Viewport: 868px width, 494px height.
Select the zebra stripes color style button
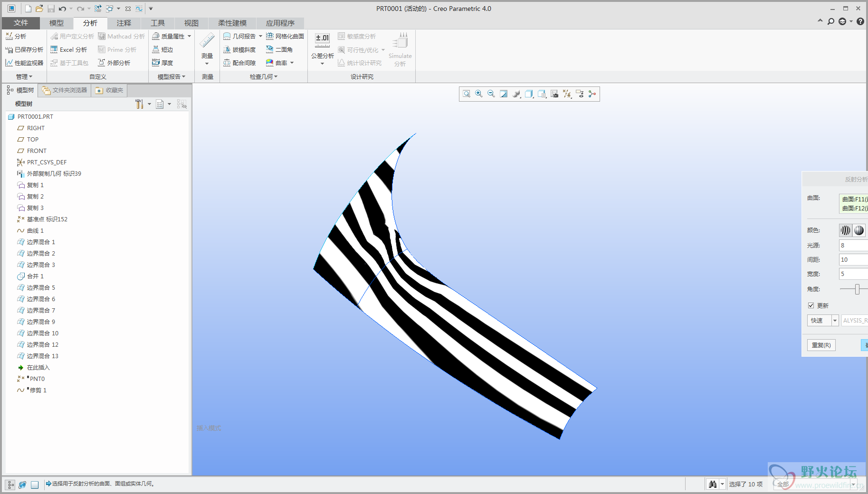(x=846, y=230)
